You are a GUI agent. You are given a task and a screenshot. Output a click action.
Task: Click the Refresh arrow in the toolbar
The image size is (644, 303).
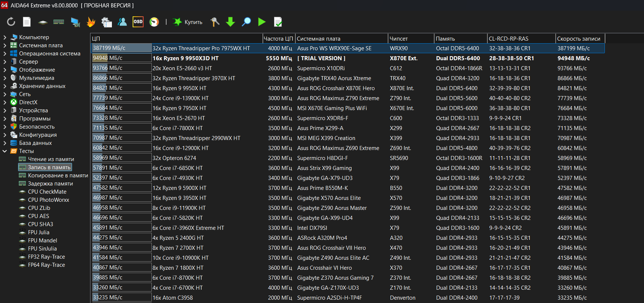(11, 22)
